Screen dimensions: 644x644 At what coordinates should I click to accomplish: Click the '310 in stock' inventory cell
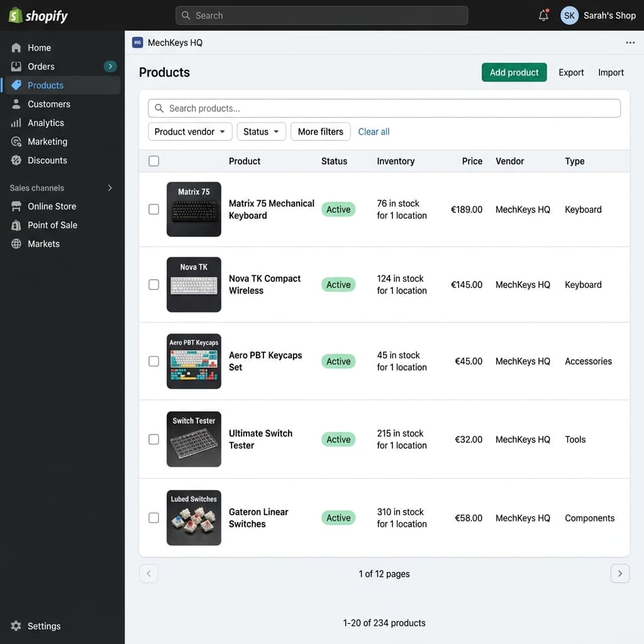click(402, 518)
